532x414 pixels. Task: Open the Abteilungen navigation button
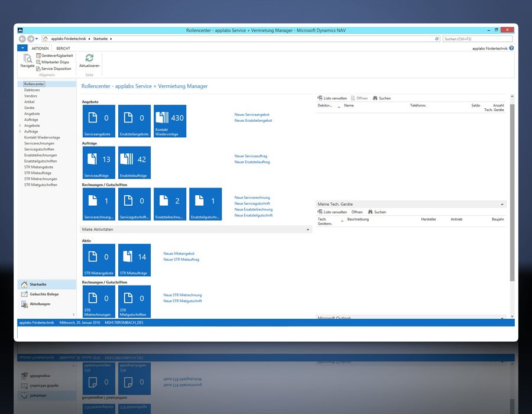47,304
